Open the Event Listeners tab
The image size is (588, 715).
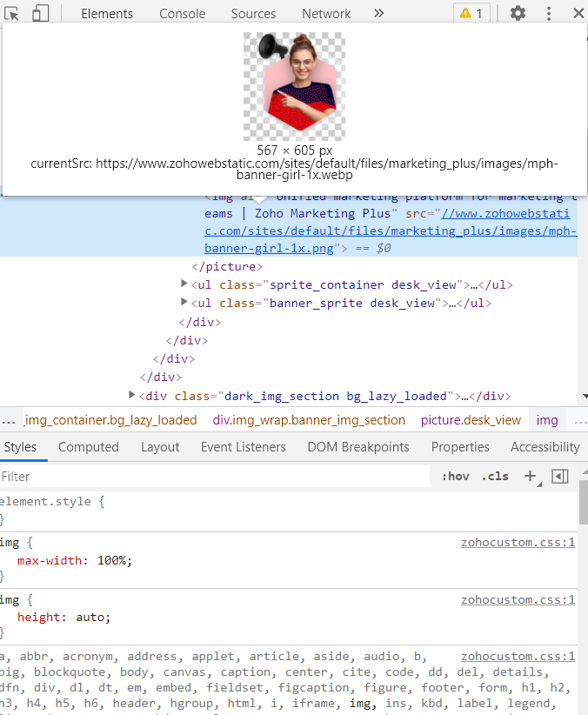click(243, 447)
